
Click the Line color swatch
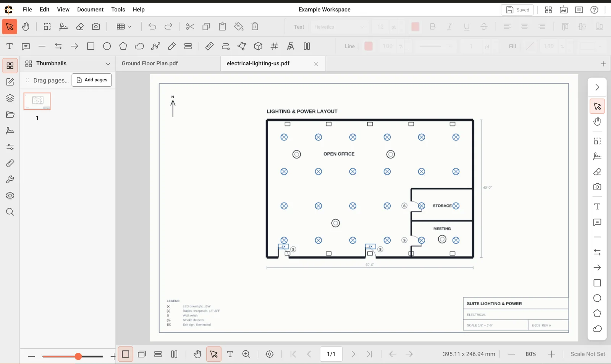pyautogui.click(x=369, y=46)
